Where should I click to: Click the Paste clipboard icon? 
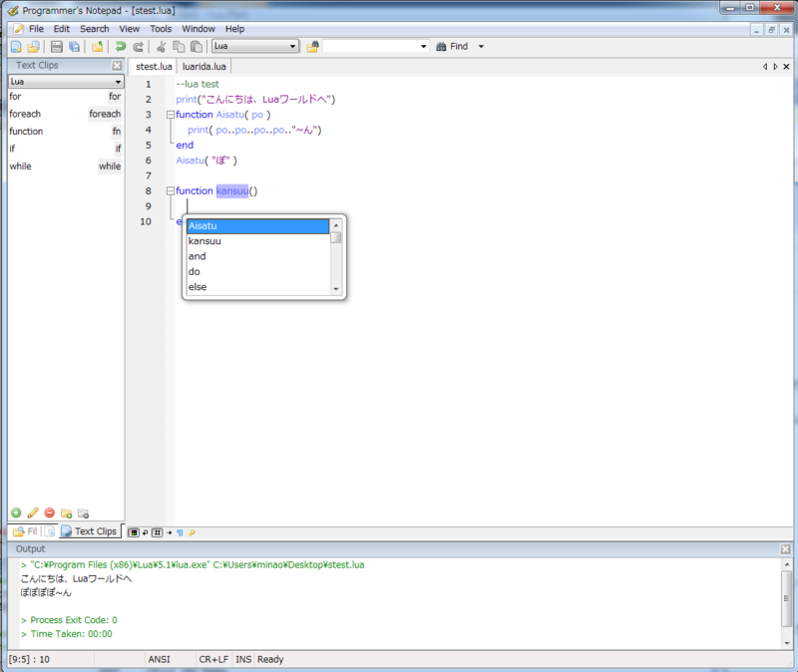196,47
